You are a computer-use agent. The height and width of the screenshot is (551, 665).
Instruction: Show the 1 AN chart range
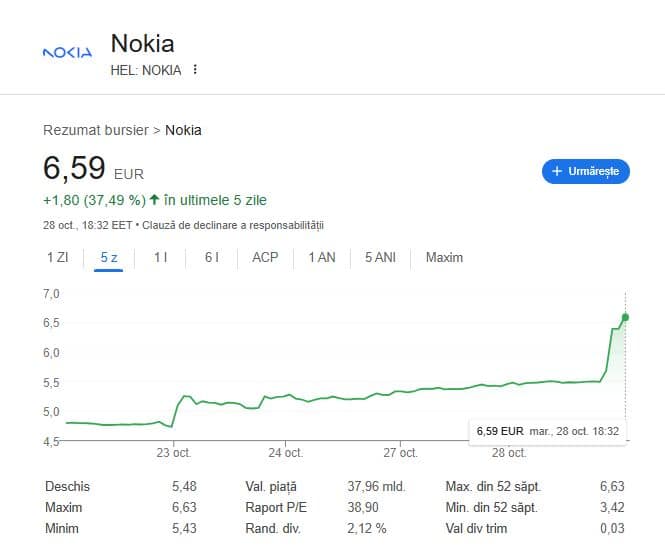[322, 257]
